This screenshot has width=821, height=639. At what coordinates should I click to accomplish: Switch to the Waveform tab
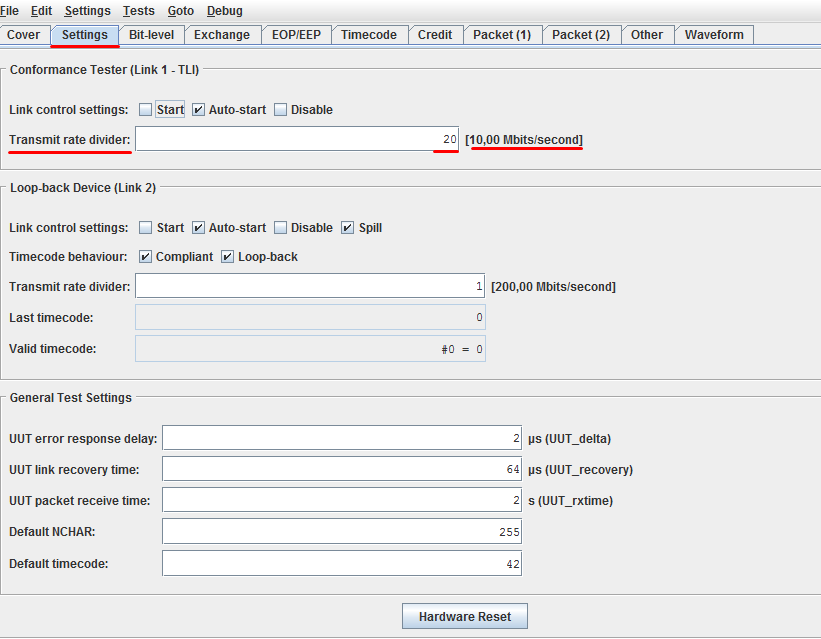coord(714,35)
